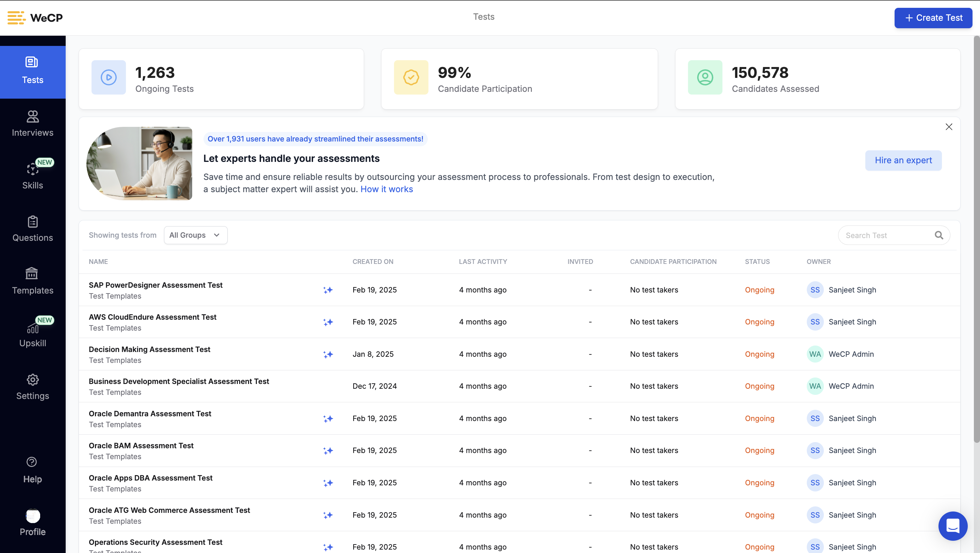Follow the How it works link
980x553 pixels.
386,189
